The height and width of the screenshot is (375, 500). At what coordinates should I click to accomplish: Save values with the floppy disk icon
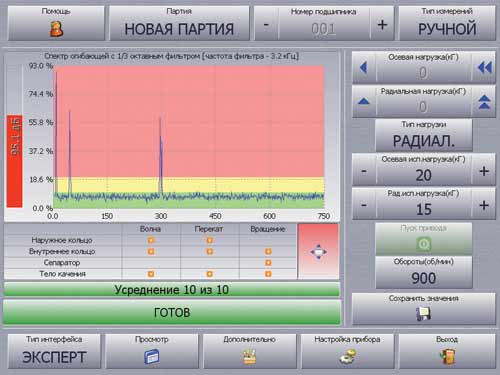tap(423, 314)
